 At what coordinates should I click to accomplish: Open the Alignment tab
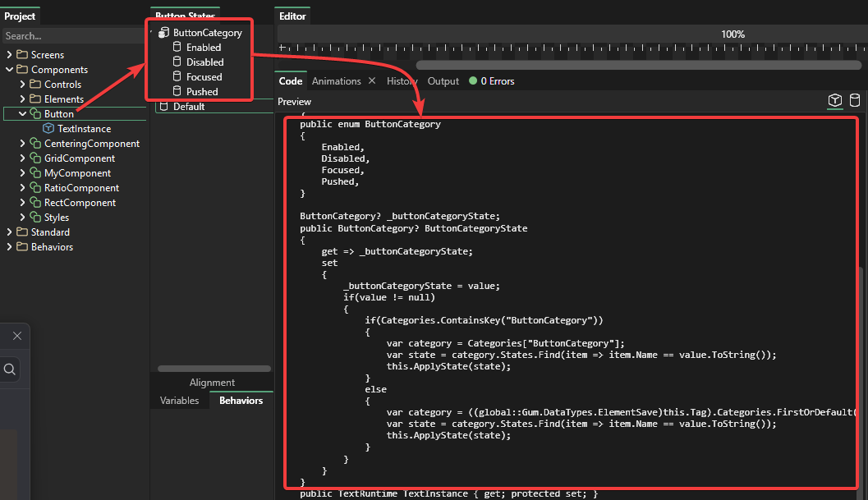pyautogui.click(x=212, y=383)
